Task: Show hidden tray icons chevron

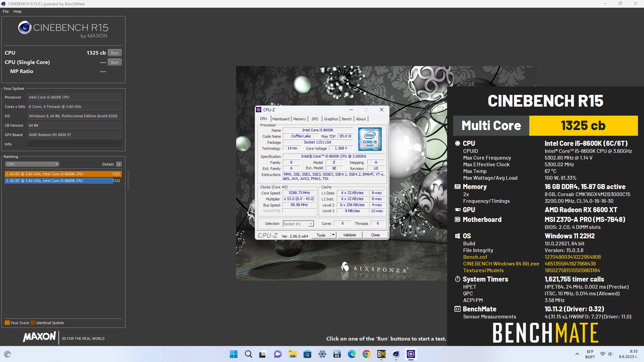Action: click(577, 354)
